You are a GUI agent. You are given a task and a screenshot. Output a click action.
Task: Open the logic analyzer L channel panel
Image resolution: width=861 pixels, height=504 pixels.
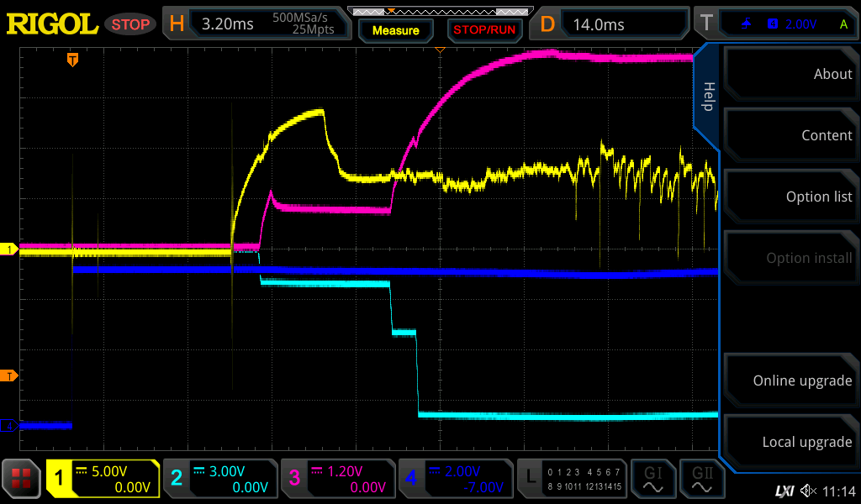coord(572,479)
